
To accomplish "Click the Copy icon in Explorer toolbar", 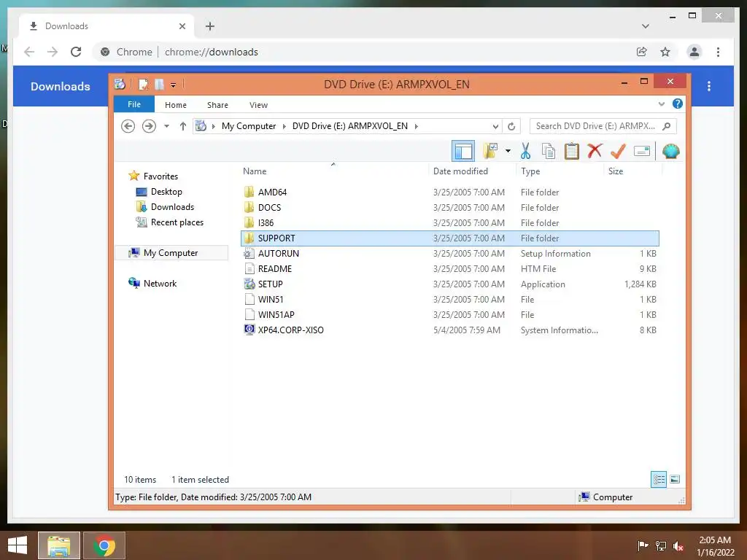I will coord(549,152).
